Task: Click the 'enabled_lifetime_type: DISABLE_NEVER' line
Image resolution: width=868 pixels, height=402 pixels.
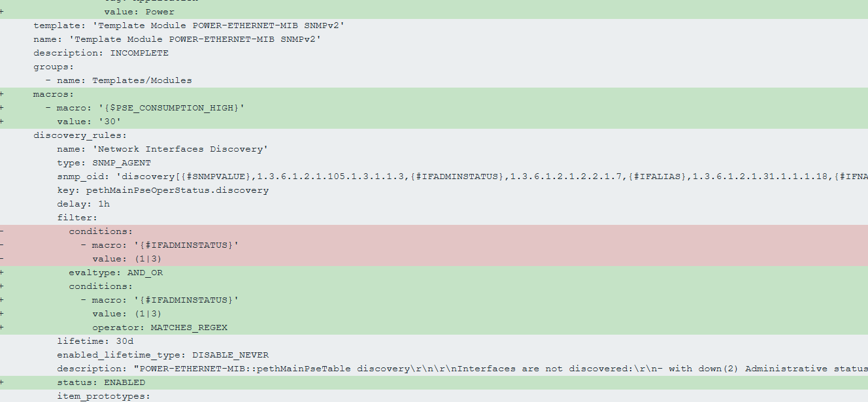Action: 162,355
